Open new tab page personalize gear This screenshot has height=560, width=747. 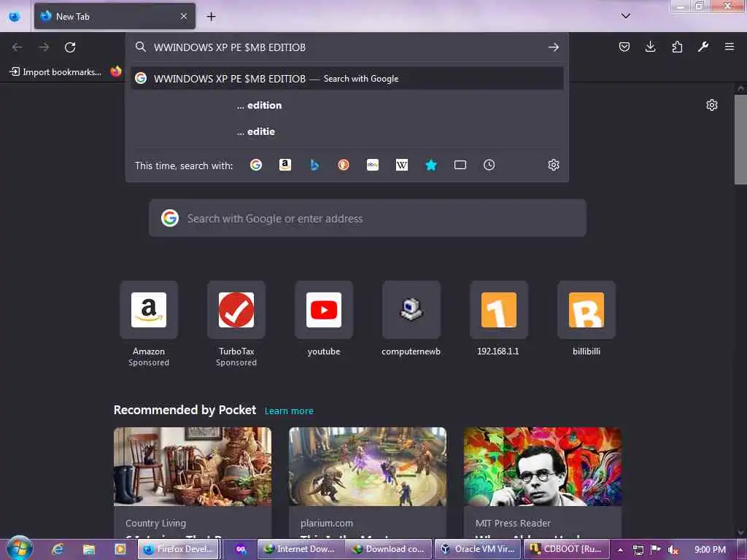[712, 105]
